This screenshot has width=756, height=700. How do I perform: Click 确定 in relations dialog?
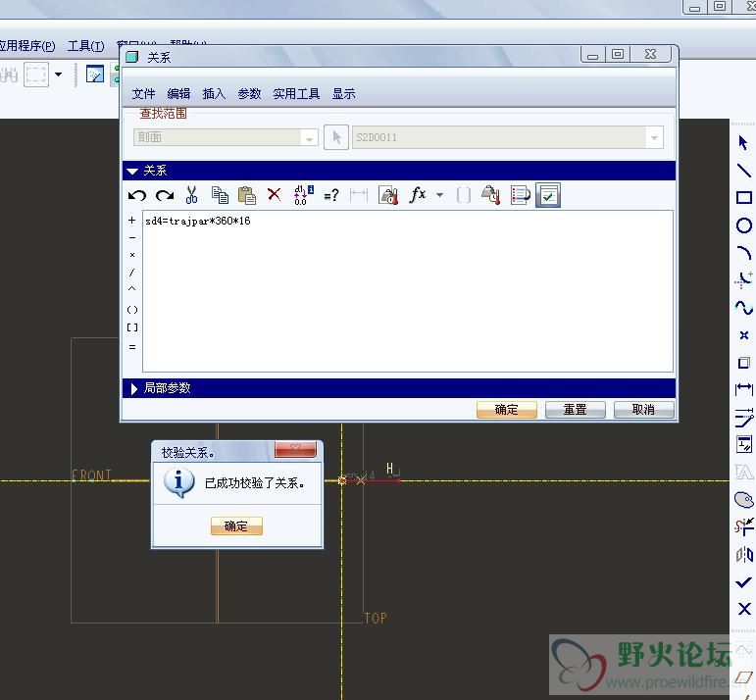pyautogui.click(x=506, y=410)
